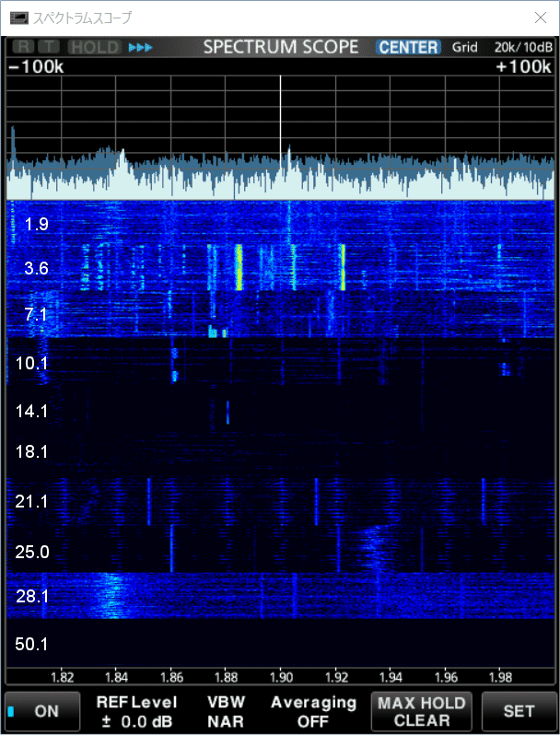Click the 28.1 band label

point(32,597)
